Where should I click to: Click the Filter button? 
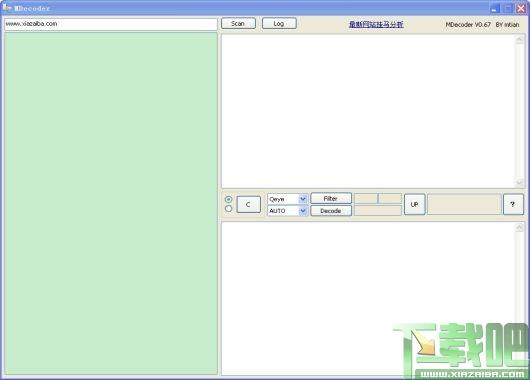point(331,198)
